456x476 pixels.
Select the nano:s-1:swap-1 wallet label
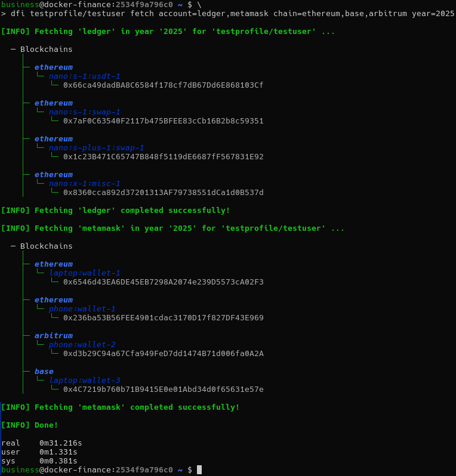click(84, 112)
